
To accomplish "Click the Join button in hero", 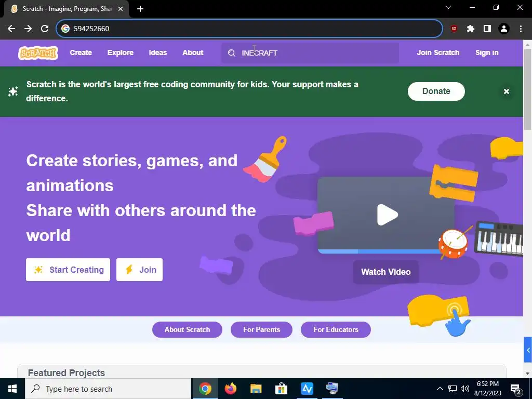I will click(139, 270).
